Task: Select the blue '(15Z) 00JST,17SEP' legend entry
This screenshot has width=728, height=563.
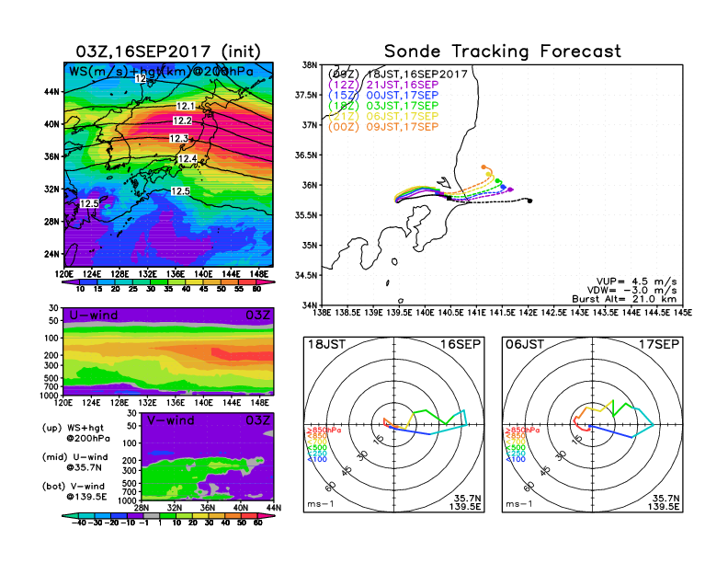Action: 383,96
